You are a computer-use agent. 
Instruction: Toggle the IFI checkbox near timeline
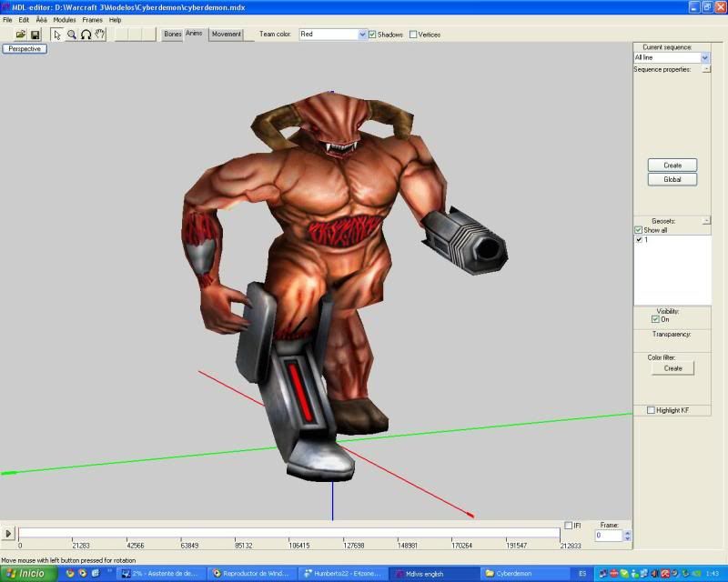(x=568, y=526)
